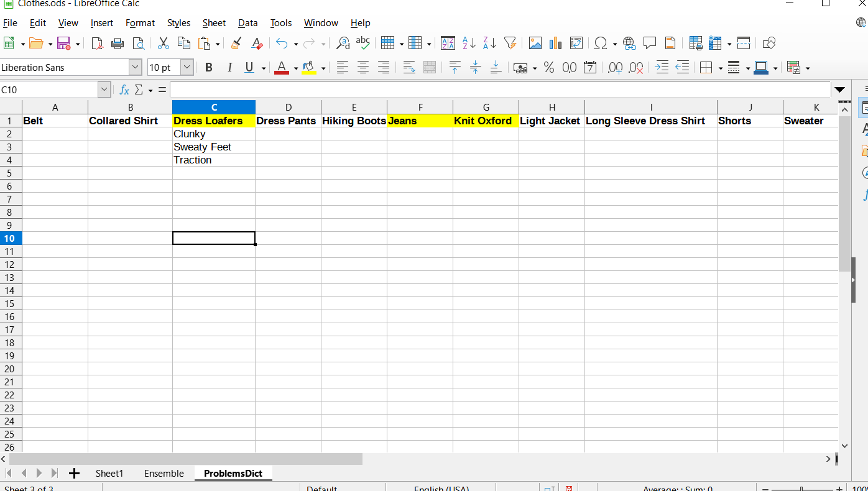
Task: Open the font name dropdown
Action: click(135, 67)
